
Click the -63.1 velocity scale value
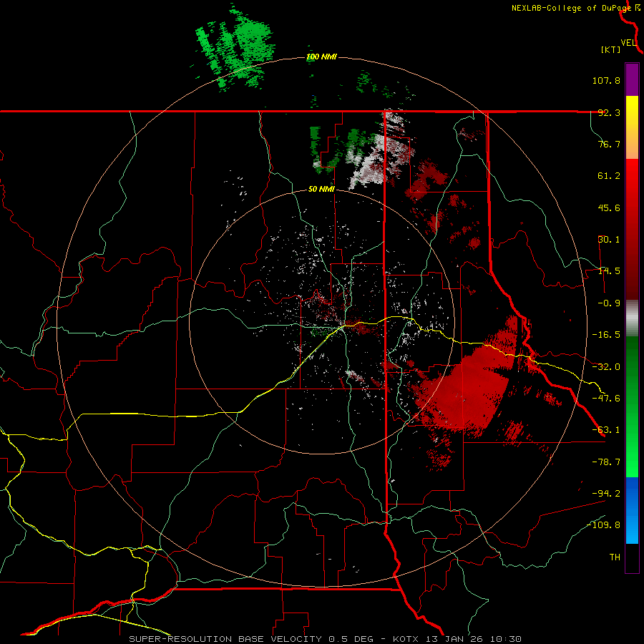point(606,430)
